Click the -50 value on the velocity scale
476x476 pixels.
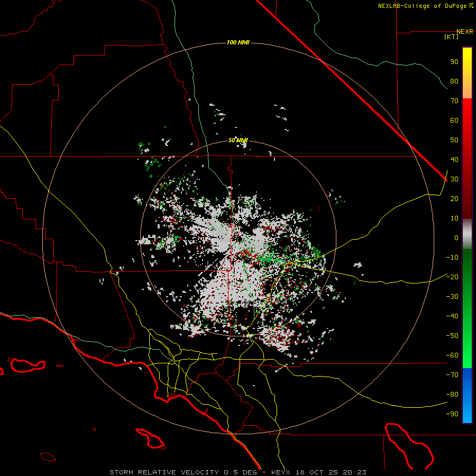click(x=452, y=335)
